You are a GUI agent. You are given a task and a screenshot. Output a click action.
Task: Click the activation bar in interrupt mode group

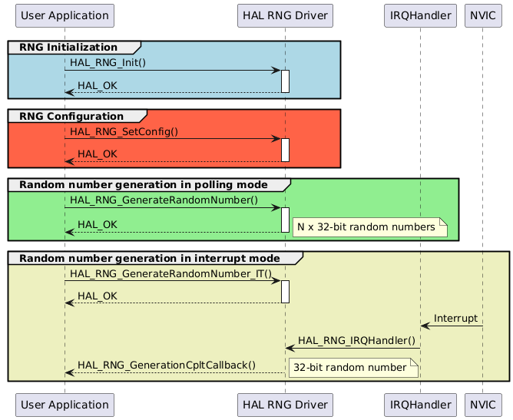tap(285, 292)
